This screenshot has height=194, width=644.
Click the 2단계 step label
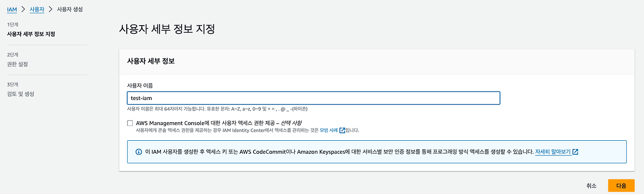12,55
